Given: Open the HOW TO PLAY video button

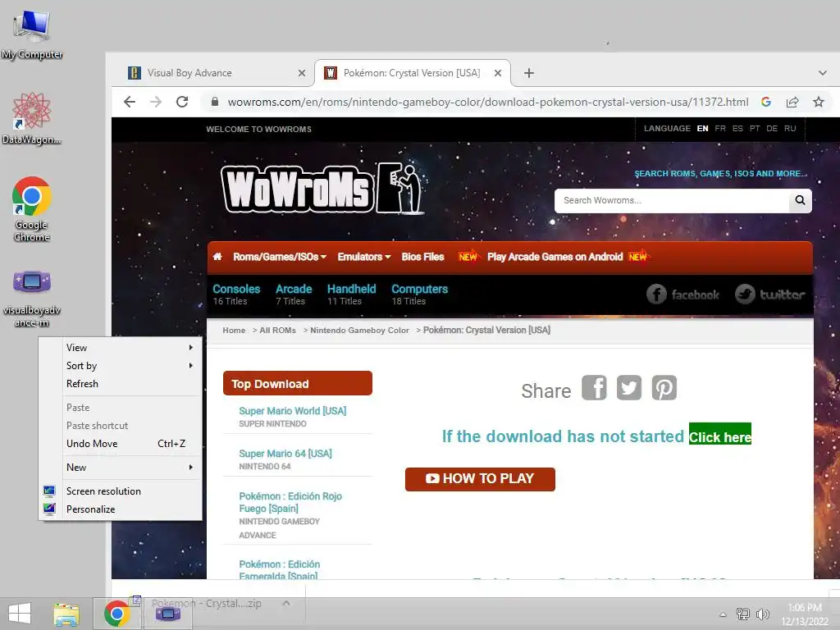Looking at the screenshot, I should pos(480,479).
